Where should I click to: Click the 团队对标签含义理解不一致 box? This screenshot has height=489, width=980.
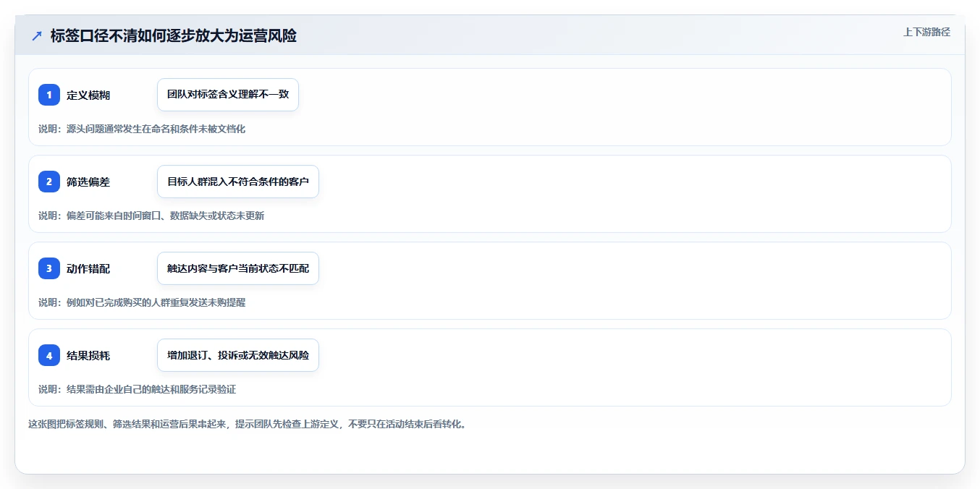click(x=228, y=95)
